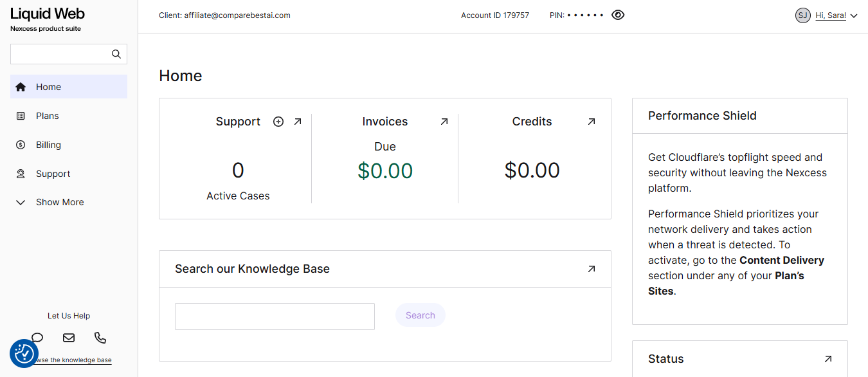Click the Plans list icon in sidebar

click(21, 116)
